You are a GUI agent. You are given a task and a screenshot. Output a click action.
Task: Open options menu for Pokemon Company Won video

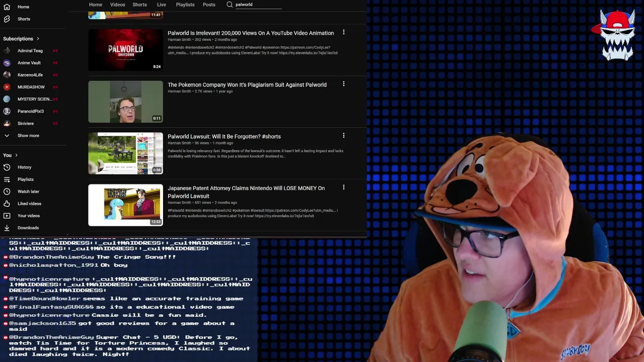click(344, 84)
